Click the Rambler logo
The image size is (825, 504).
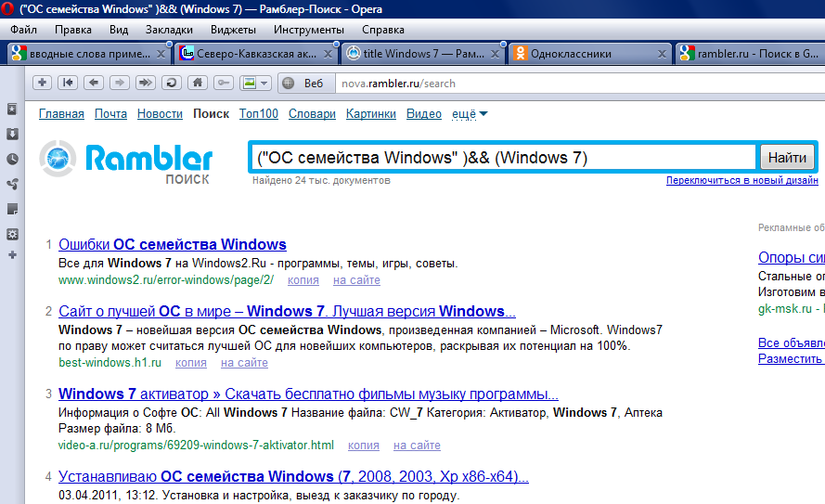[126, 162]
